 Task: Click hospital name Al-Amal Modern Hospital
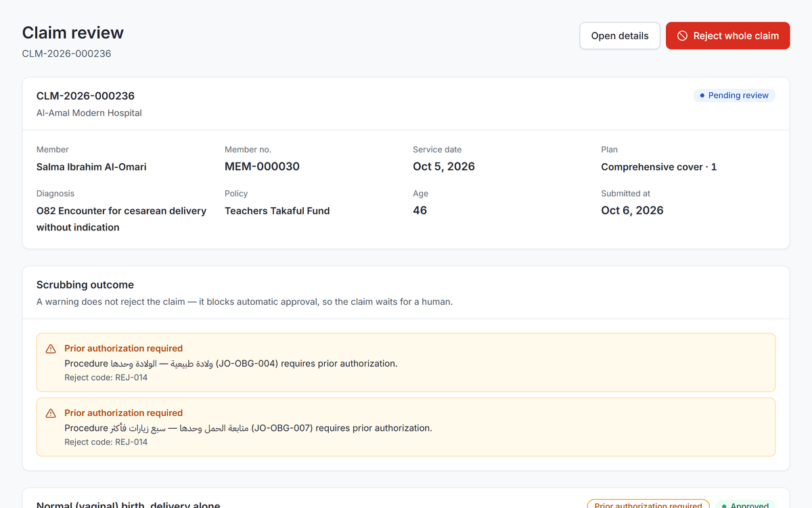click(89, 113)
